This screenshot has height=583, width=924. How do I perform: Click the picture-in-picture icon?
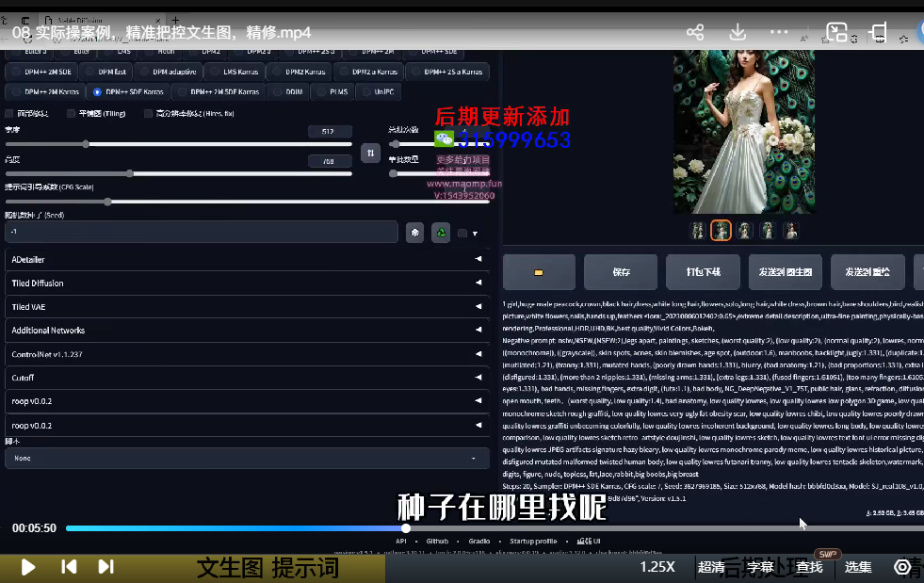(836, 32)
